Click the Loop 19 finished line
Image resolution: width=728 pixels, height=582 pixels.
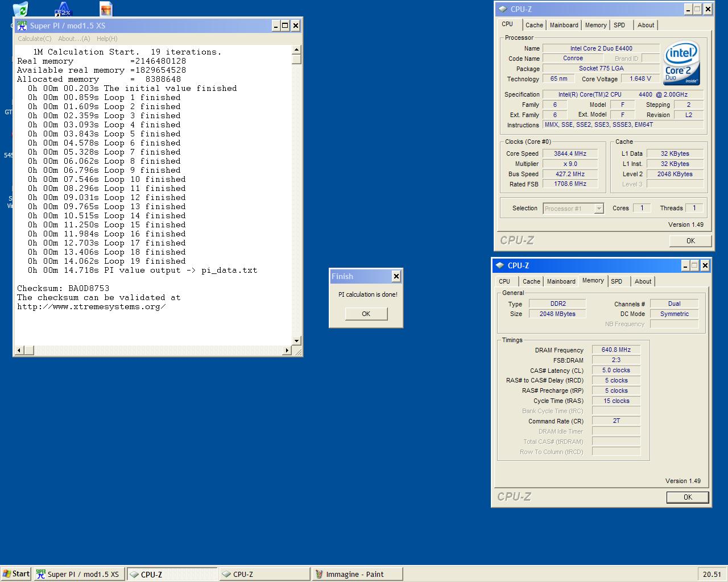[107, 261]
